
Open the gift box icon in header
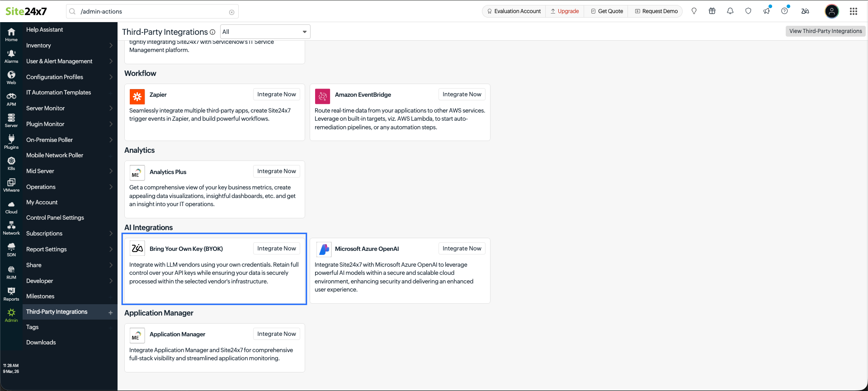tap(712, 11)
